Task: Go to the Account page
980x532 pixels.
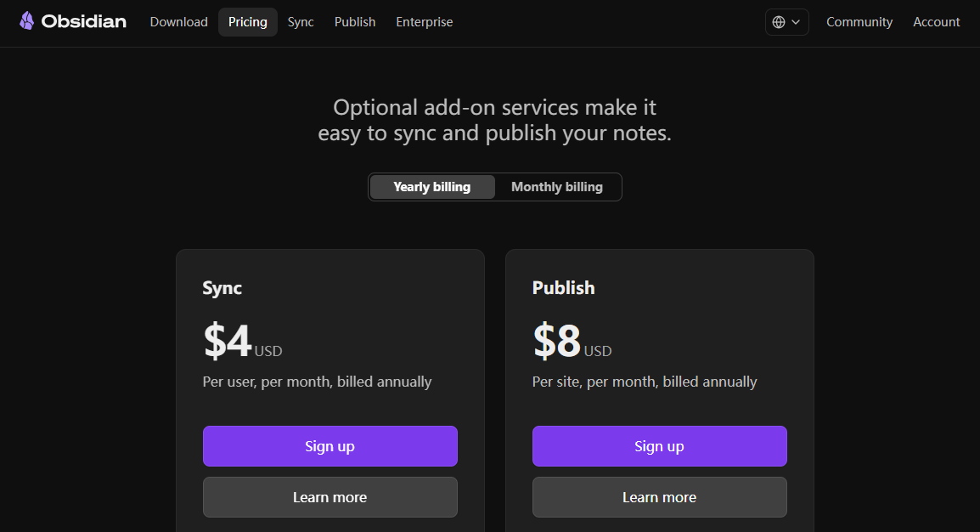Action: click(936, 22)
